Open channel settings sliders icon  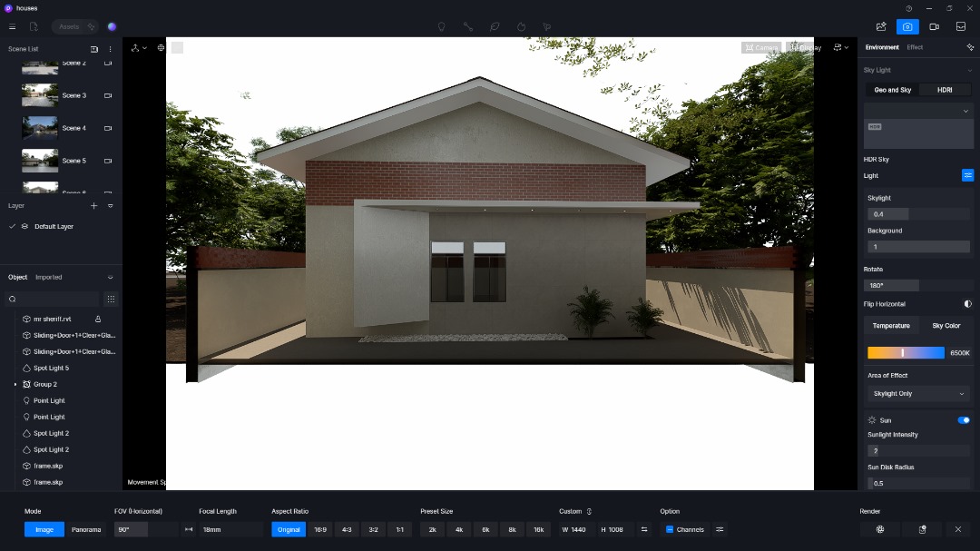coord(720,529)
